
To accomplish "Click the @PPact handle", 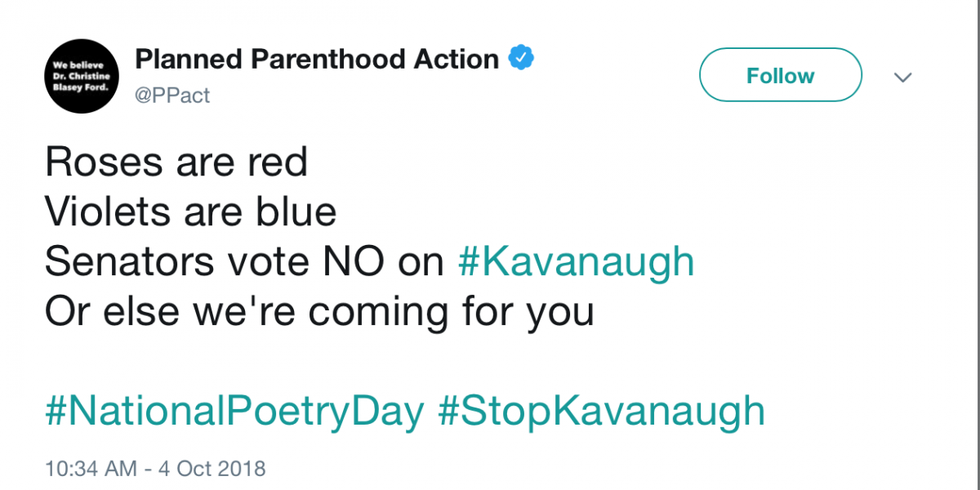I will (x=172, y=96).
